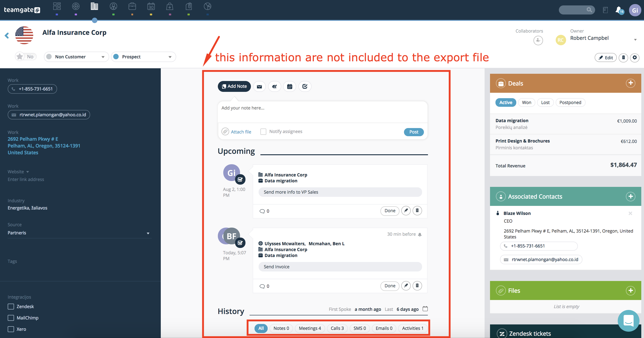Go back using the left chevron arrow
Viewport: 644px width, 338px height.
click(x=7, y=36)
